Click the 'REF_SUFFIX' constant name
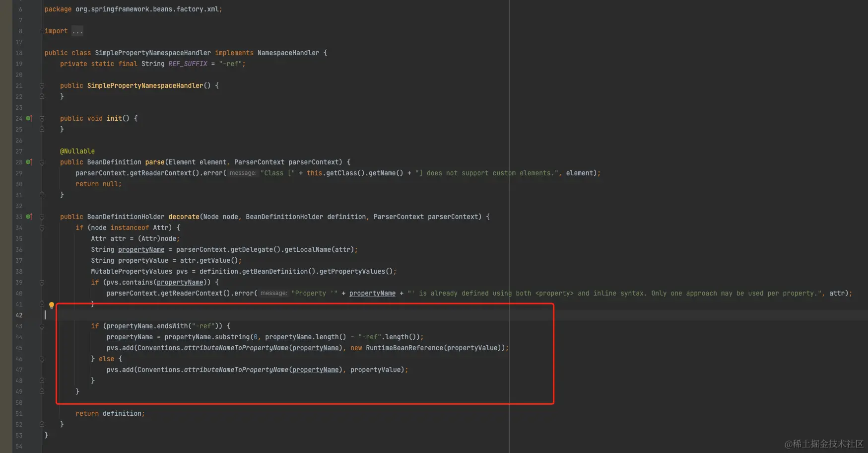The width and height of the screenshot is (868, 453). 188,64
